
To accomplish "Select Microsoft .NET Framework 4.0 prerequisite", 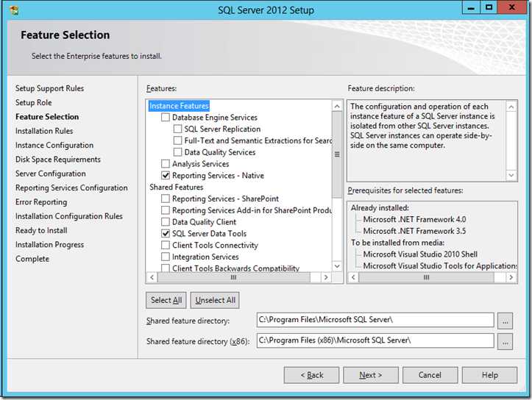I will tap(414, 219).
